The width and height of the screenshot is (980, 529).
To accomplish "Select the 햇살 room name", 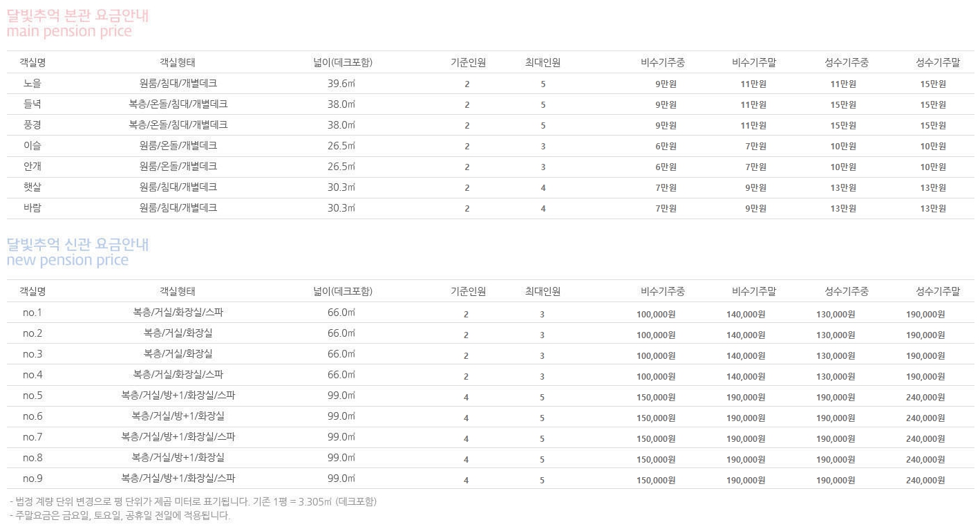I will pos(32,187).
